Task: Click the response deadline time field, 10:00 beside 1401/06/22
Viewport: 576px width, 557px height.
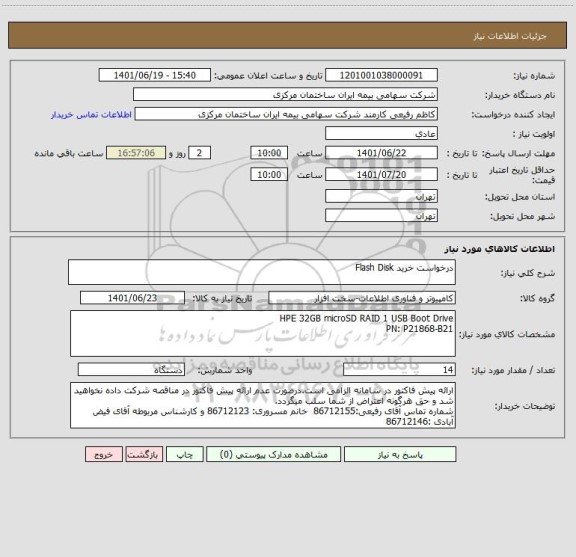Action: pyautogui.click(x=269, y=153)
